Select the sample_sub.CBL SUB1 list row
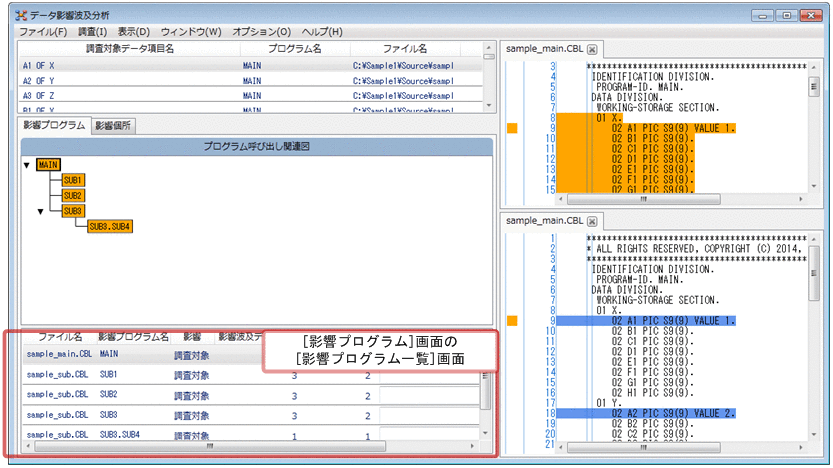The image size is (833, 468). click(252, 375)
